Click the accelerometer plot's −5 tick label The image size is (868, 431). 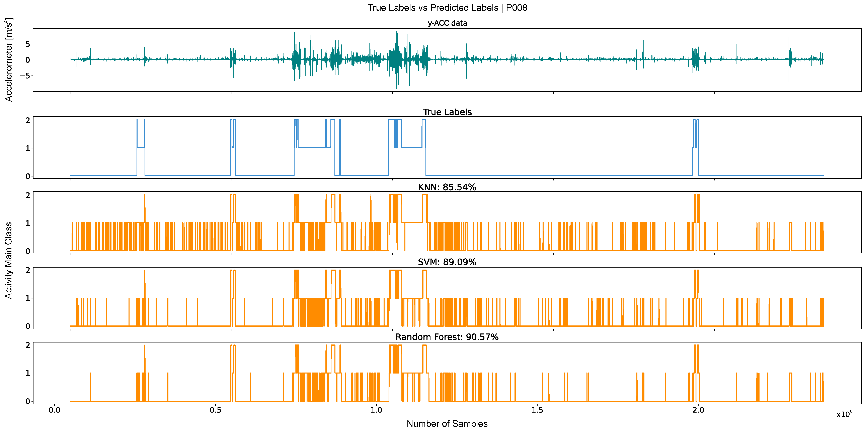click(25, 76)
